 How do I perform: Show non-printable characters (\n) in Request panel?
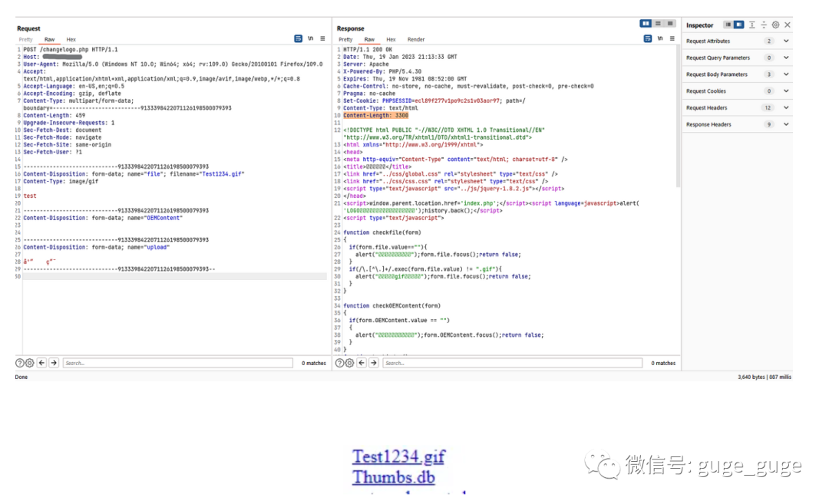coord(311,38)
